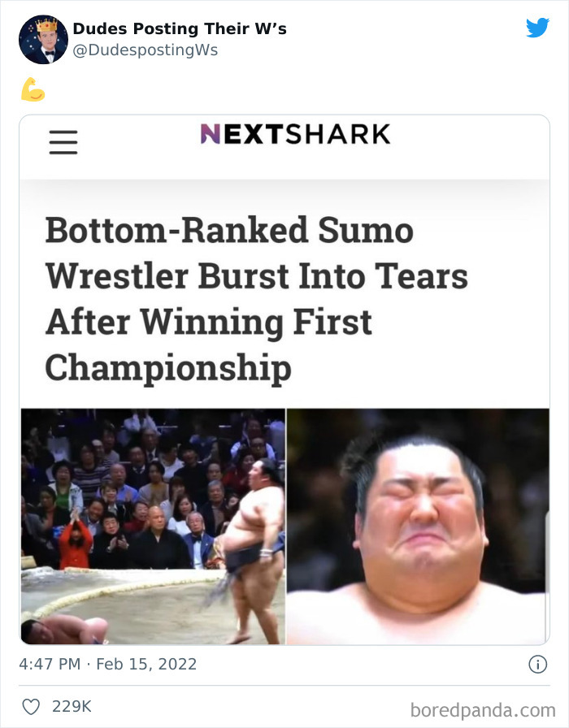Open the NextShark hamburger menu
This screenshot has width=569, height=728.
[63, 142]
